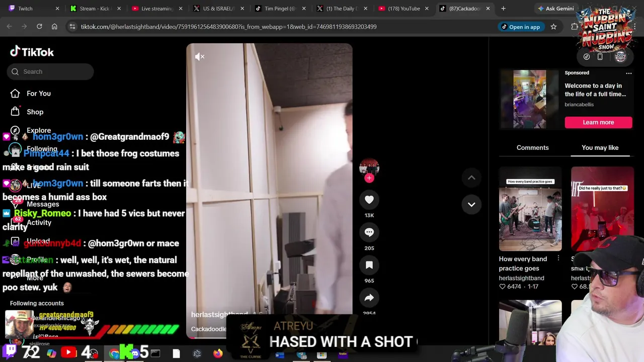Screen dimensions: 644x362
Task: Open more options for 'How every band practice goes'
Action: click(558, 258)
